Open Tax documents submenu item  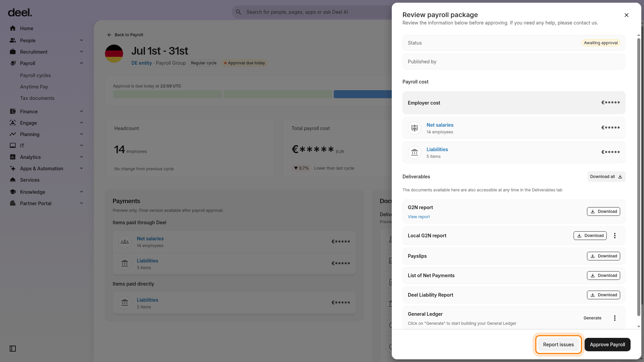[37, 98]
